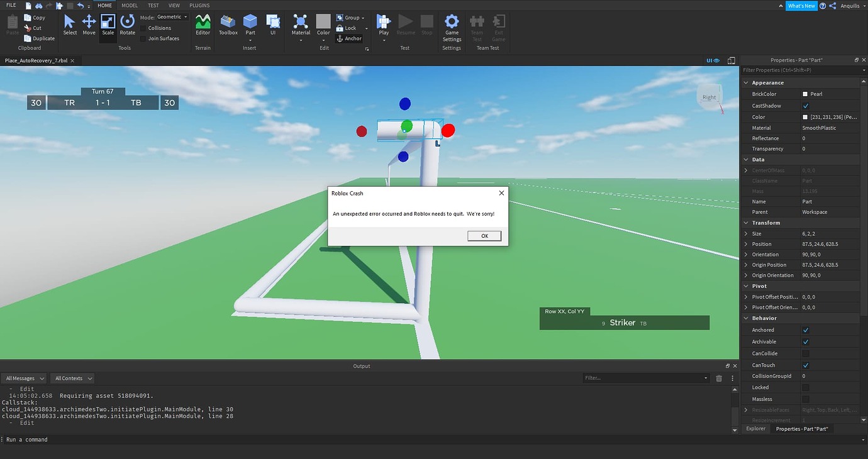
Task: Insert a new Part
Action: click(x=250, y=25)
